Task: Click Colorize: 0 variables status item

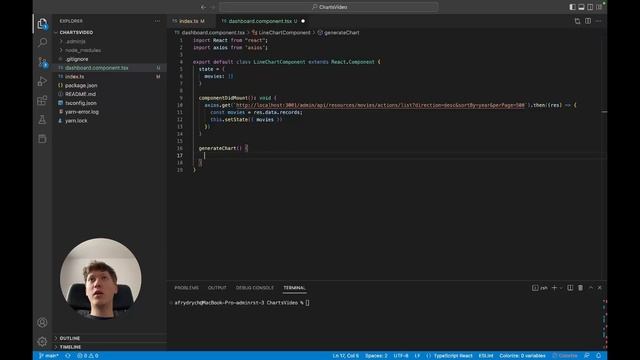Action: [522, 356]
